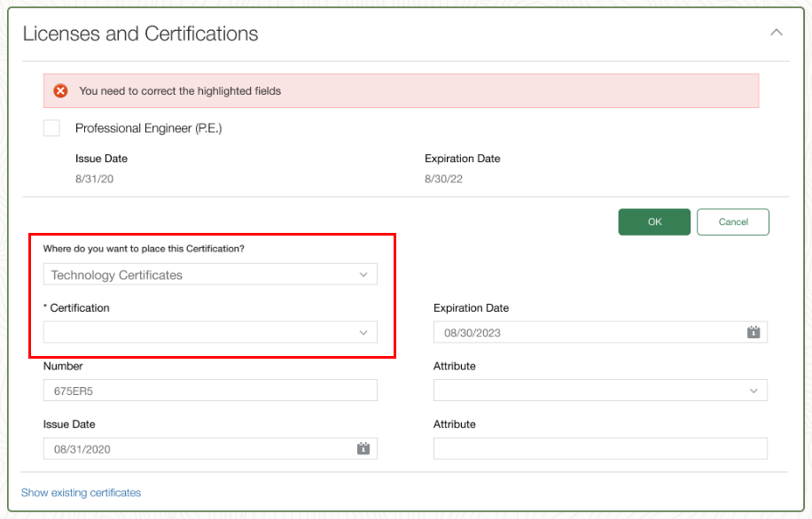The height and width of the screenshot is (519, 812).
Task: Open the Expiration Date calendar picker icon
Action: tap(753, 332)
